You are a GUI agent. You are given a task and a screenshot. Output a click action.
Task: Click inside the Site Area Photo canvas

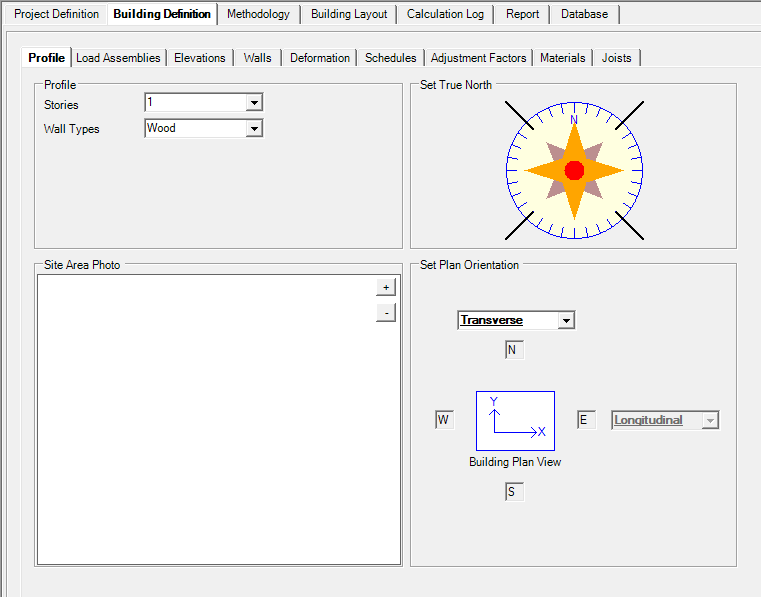coord(219,420)
